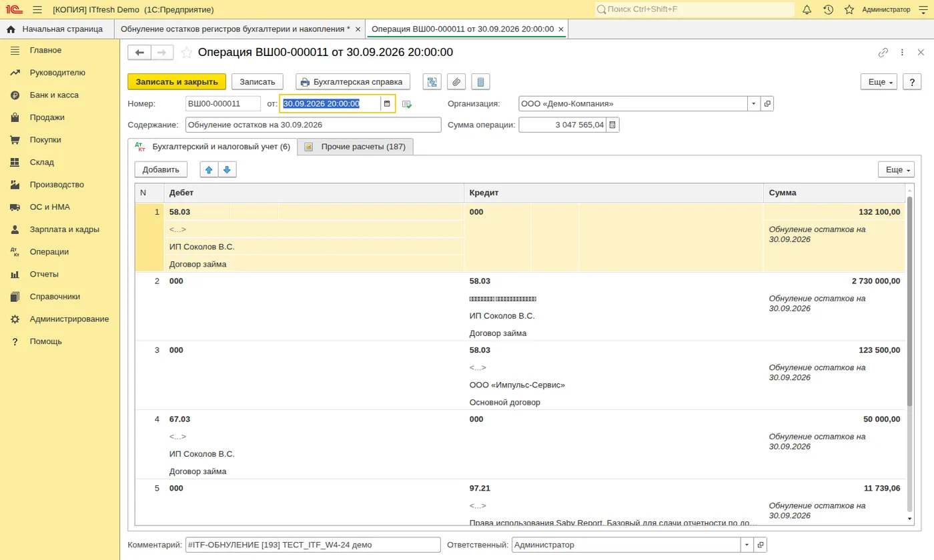Add this operation to favorites with the star
934x560 pixels.
(187, 53)
